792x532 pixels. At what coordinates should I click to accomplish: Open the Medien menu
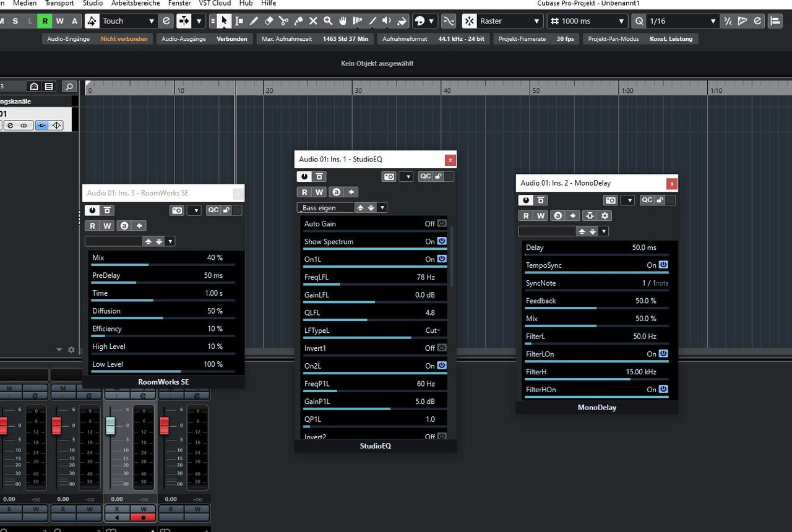pos(25,4)
